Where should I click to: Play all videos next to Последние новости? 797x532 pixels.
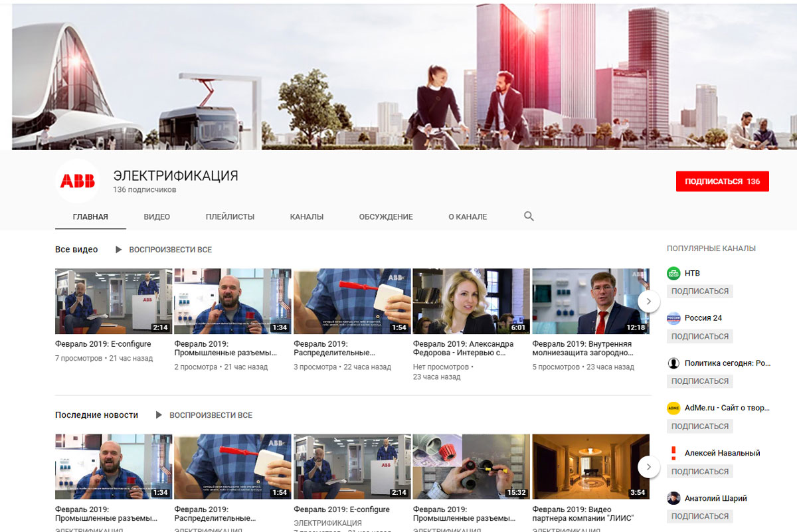pyautogui.click(x=204, y=415)
